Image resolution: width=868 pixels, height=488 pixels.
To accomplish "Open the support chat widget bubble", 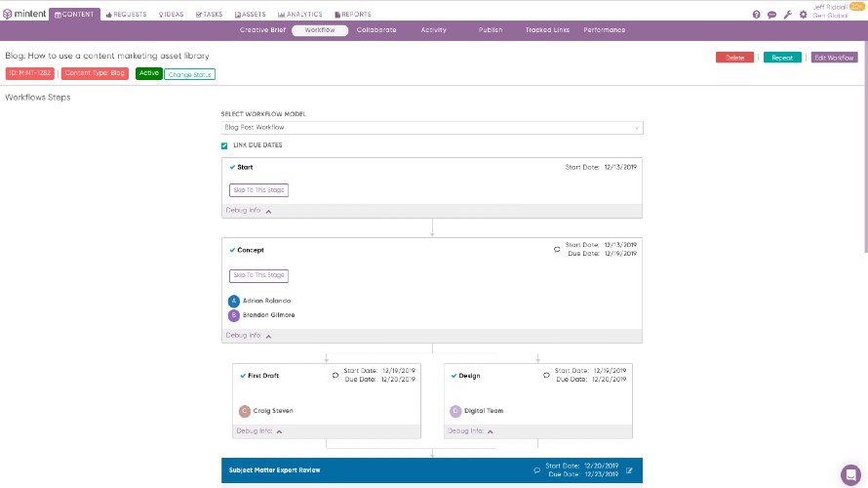I will (850, 474).
